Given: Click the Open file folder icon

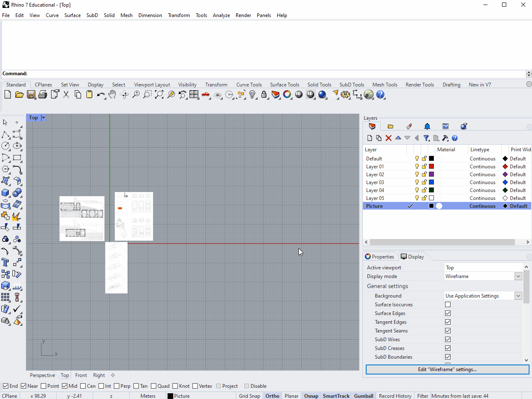Looking at the screenshot, I should coord(19,95).
